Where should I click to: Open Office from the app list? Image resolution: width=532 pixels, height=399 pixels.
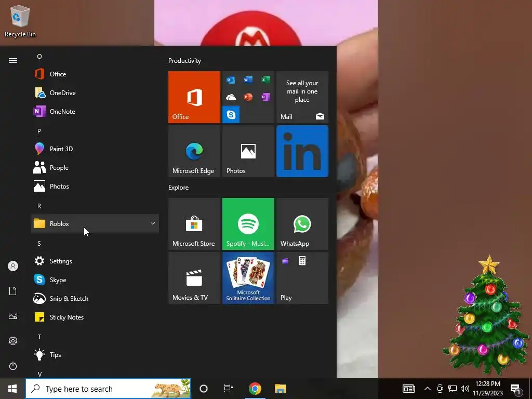coord(95,74)
